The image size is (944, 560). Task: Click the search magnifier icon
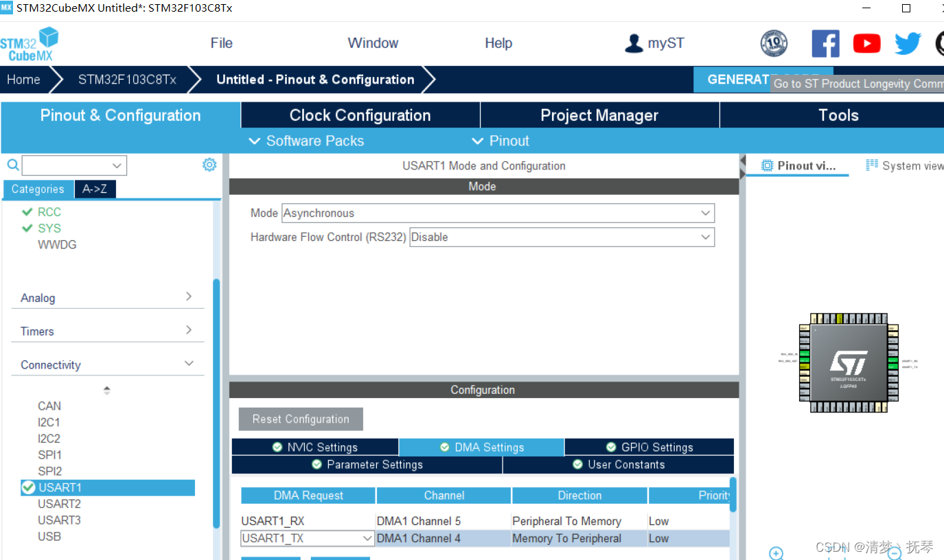click(x=12, y=165)
